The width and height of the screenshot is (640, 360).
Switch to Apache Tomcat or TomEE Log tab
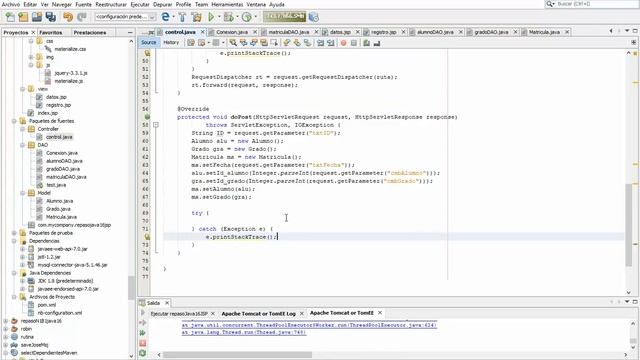point(258,313)
